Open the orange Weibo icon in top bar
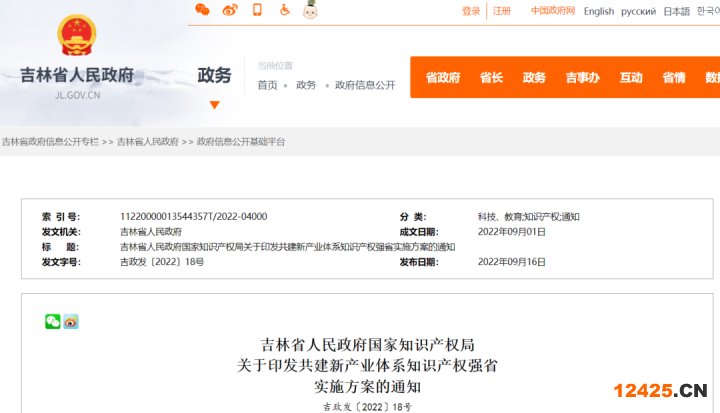720x413 pixels. 230,10
